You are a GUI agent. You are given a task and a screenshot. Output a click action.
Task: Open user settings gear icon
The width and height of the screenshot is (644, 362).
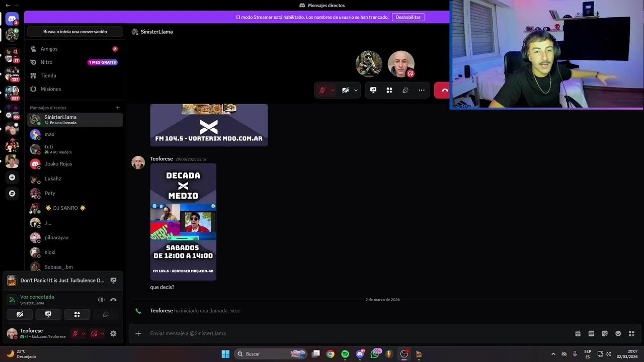pos(113,333)
